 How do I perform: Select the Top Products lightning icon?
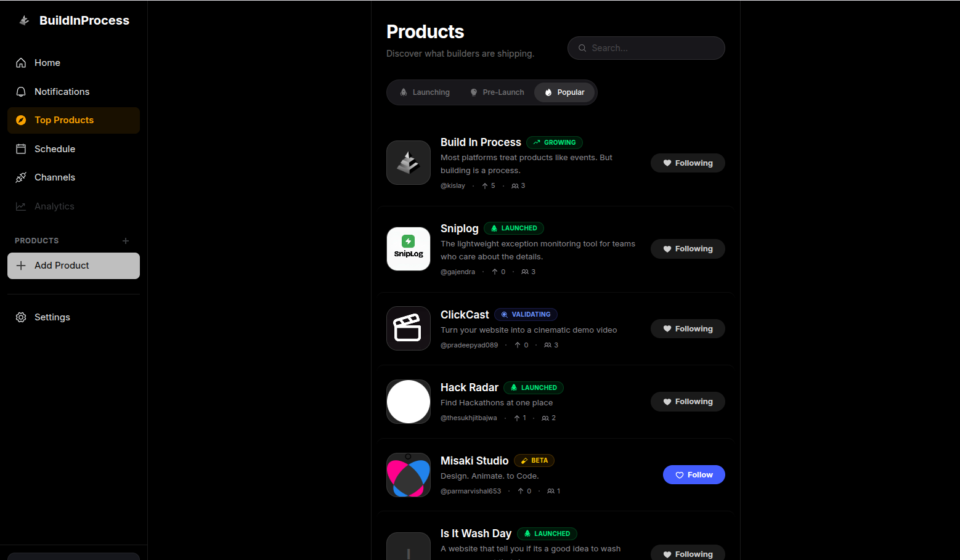[20, 120]
